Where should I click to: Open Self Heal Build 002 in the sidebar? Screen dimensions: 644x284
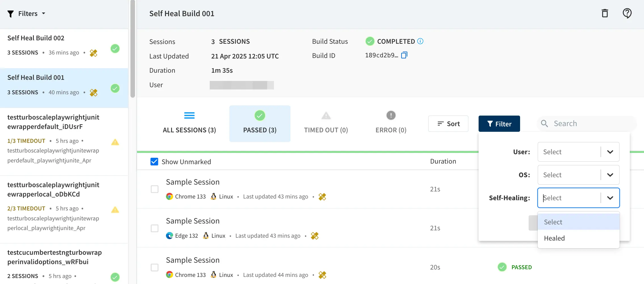tap(36, 38)
